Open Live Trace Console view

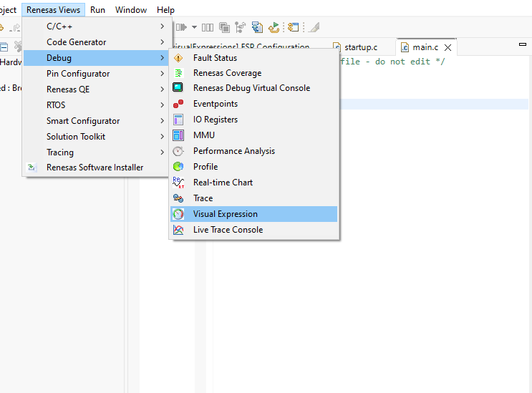coord(253,230)
